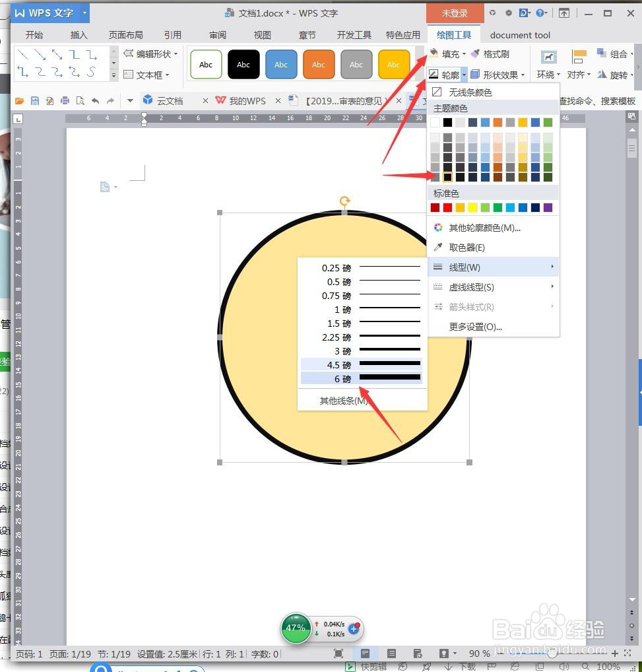Screen dimensions: 642x672
Task: Choose the 2.25 磅 line weight
Action: pyautogui.click(x=361, y=337)
